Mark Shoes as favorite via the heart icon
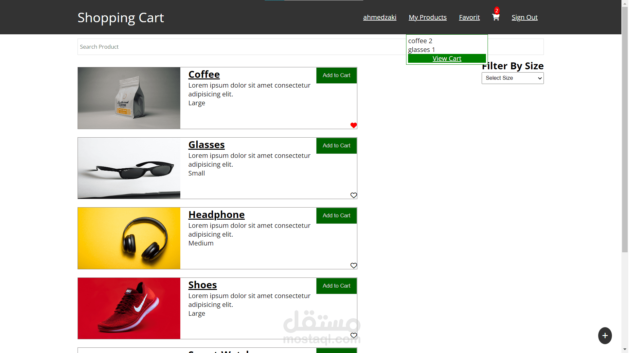 click(353, 335)
